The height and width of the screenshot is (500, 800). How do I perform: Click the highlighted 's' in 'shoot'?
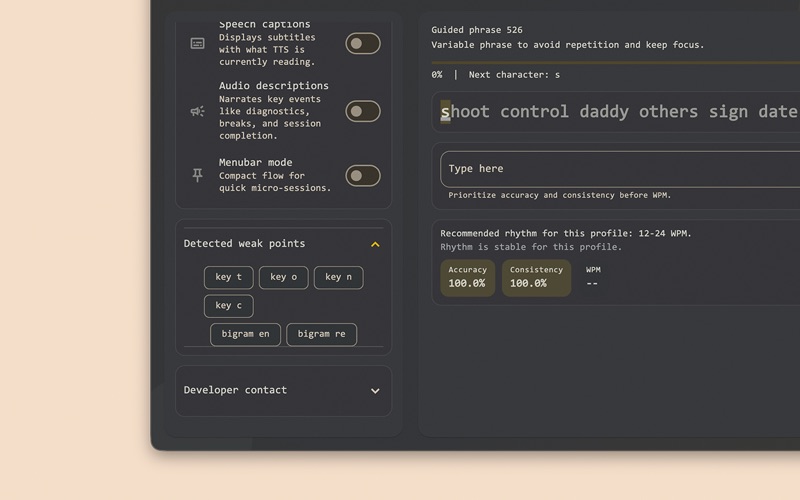click(x=445, y=112)
